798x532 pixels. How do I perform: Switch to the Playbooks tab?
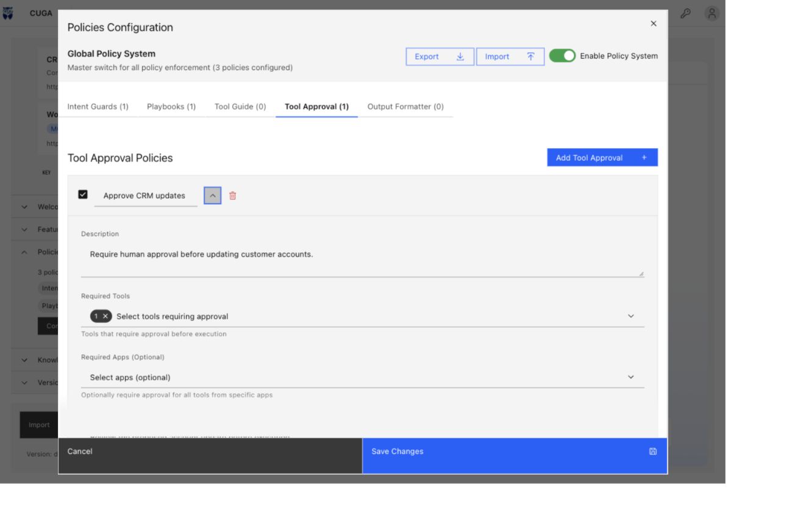tap(171, 107)
